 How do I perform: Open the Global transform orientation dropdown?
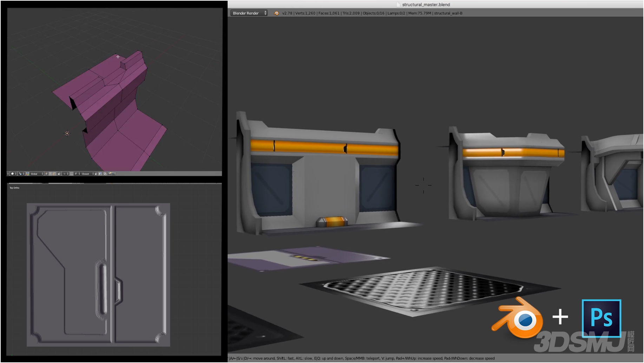point(37,174)
